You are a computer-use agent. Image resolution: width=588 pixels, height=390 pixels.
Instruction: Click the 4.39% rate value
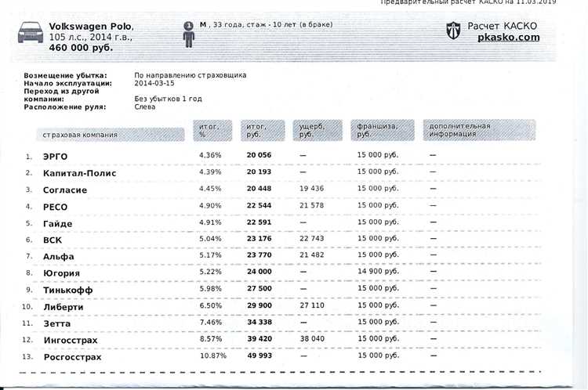[210, 172]
